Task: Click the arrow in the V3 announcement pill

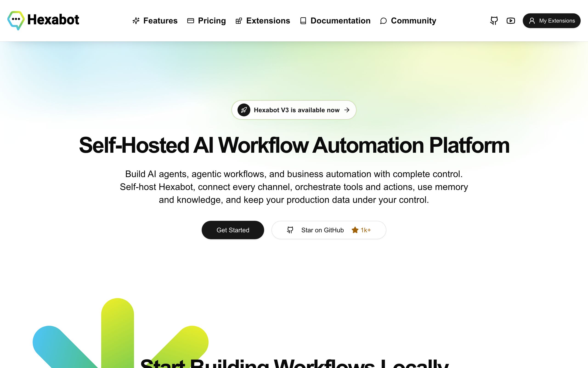Action: point(347,110)
